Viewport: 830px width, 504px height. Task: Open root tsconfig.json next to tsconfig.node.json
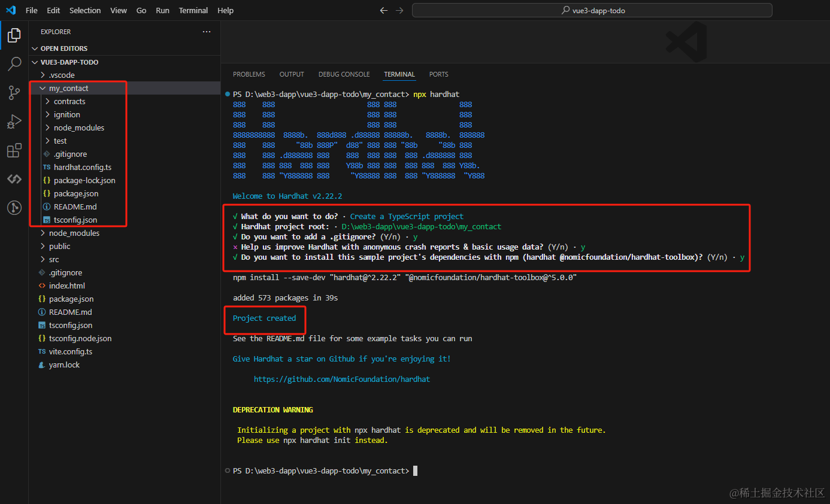(x=125, y=325)
